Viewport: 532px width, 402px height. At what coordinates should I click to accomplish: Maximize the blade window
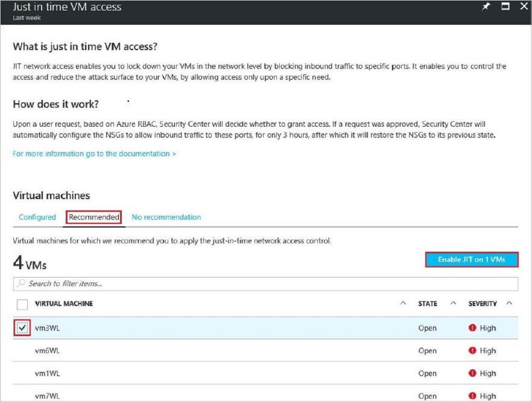click(505, 7)
